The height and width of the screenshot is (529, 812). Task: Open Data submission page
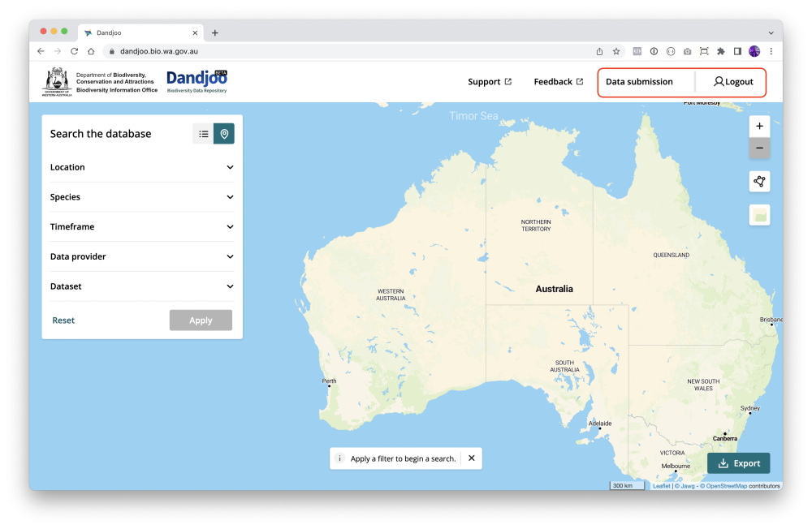(x=639, y=82)
